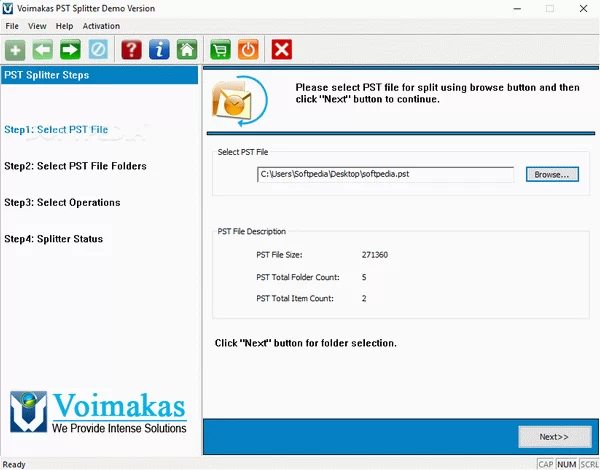Screen dimensions: 600x470
Task: Select Step2: Select PST File Folders
Action: 75,166
